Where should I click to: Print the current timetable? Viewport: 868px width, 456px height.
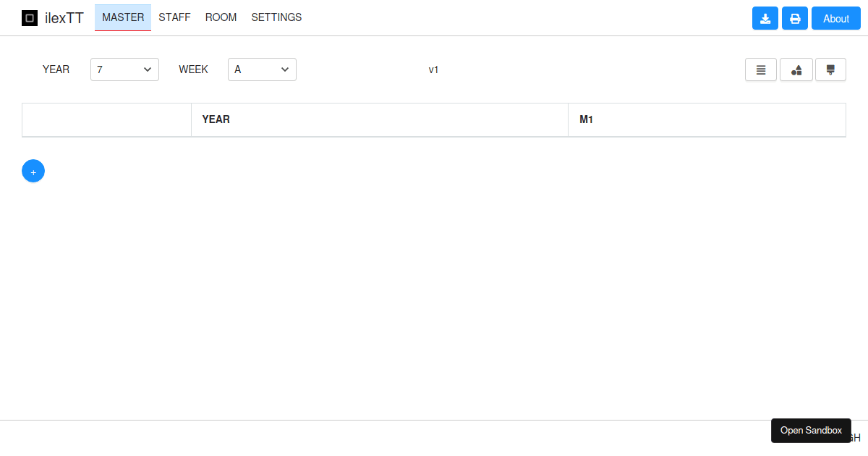coord(794,18)
